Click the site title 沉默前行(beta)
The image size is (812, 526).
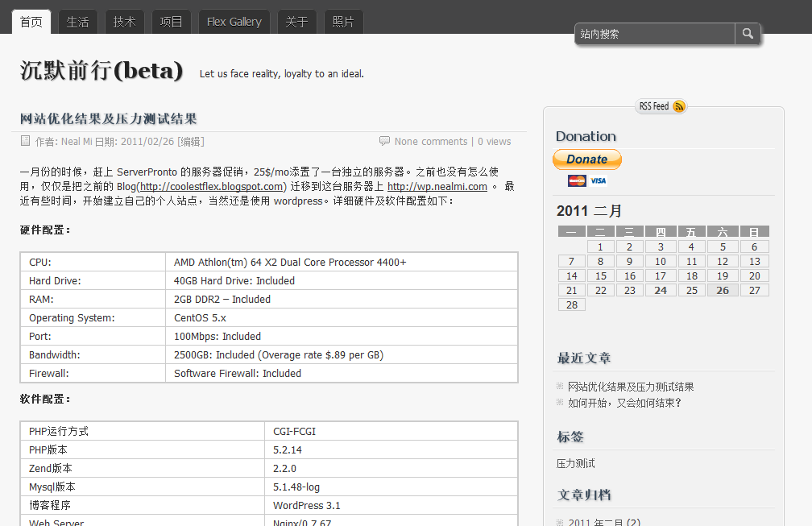[101, 70]
